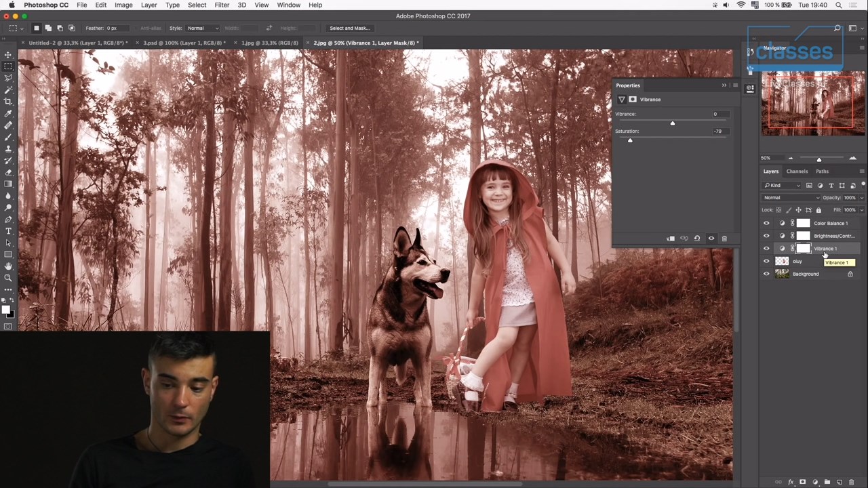Viewport: 868px width, 488px height.
Task: Click Delete layer trash icon in Layers panel
Action: pos(852,482)
